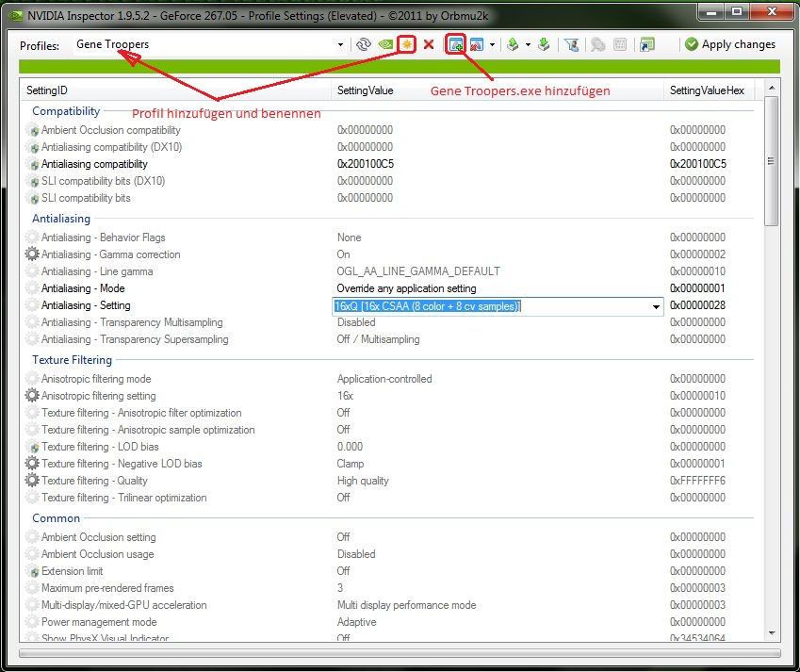Viewport: 800px width, 672px height.
Task: Click the Common group header
Action: point(57,518)
